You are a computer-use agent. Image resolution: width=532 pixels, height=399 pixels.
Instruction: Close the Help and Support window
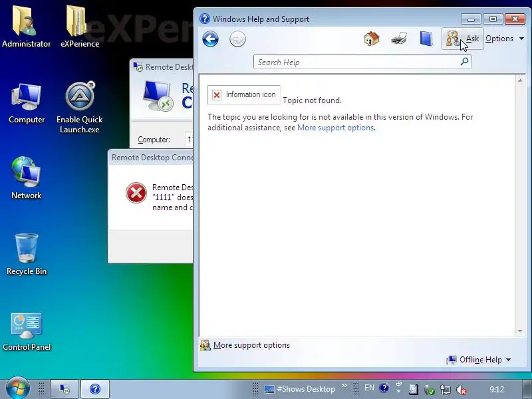(515, 19)
